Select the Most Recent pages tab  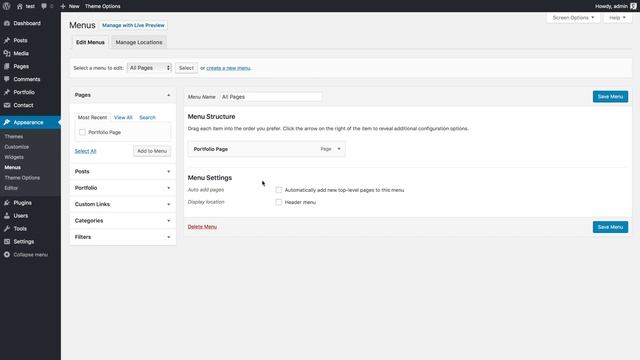92,117
